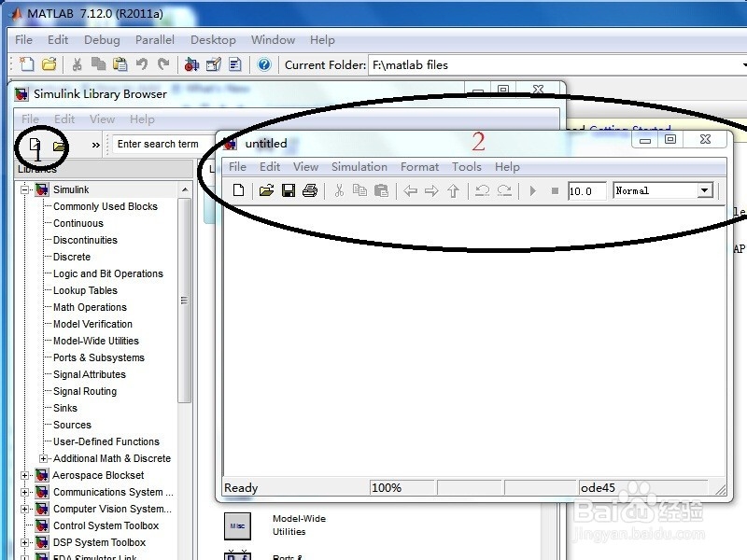This screenshot has width=747, height=560.
Task: Go up to parent arrow in model toolbar
Action: pyautogui.click(x=453, y=191)
